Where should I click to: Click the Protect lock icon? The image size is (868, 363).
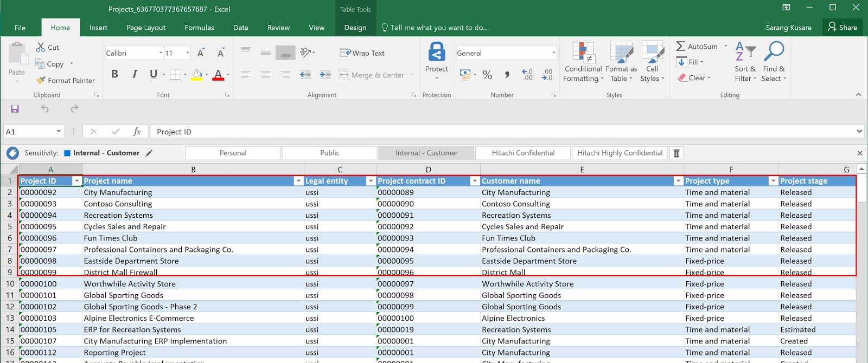click(x=437, y=52)
